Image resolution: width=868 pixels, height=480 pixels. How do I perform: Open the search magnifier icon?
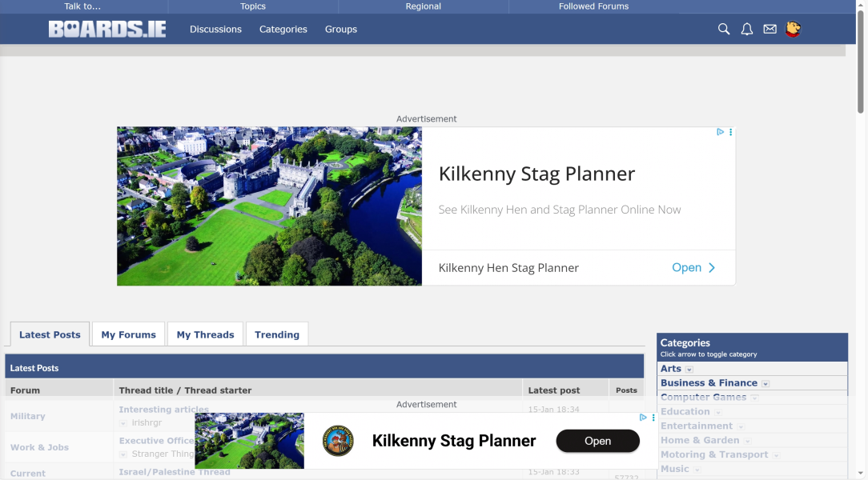click(724, 29)
